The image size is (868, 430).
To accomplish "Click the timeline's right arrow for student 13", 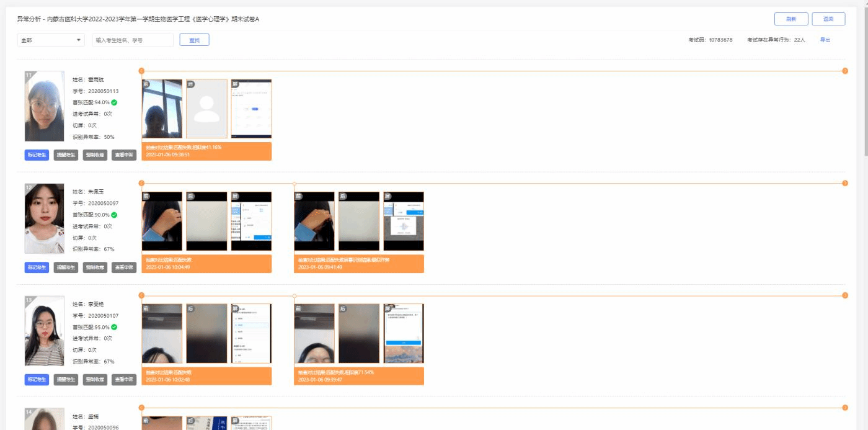I will click(844, 295).
